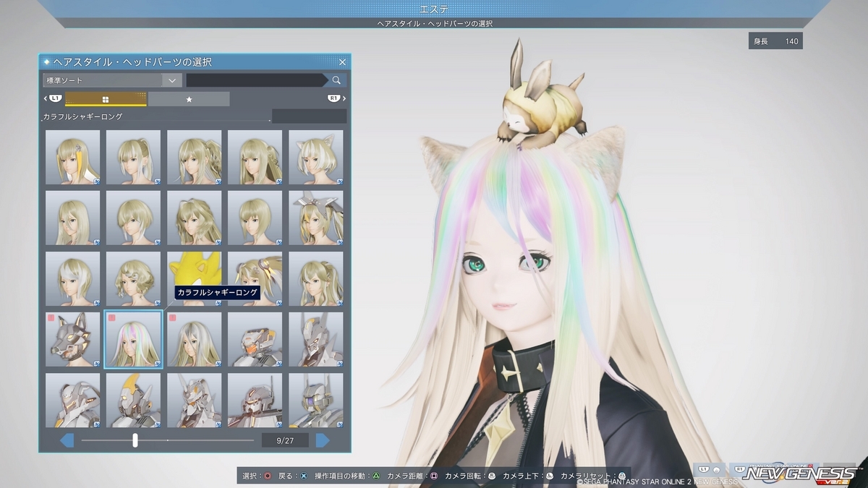The height and width of the screenshot is (488, 868).
Task: Click the empty field beside item name
Action: pos(309,116)
